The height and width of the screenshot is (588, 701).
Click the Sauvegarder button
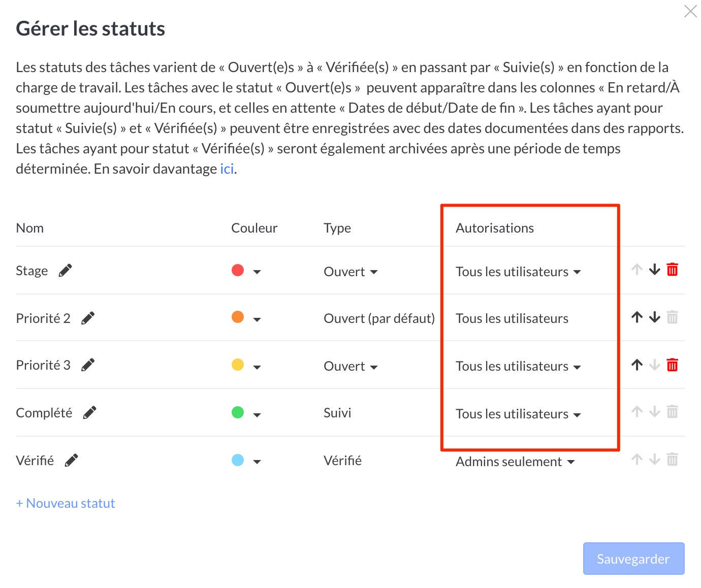coord(633,559)
